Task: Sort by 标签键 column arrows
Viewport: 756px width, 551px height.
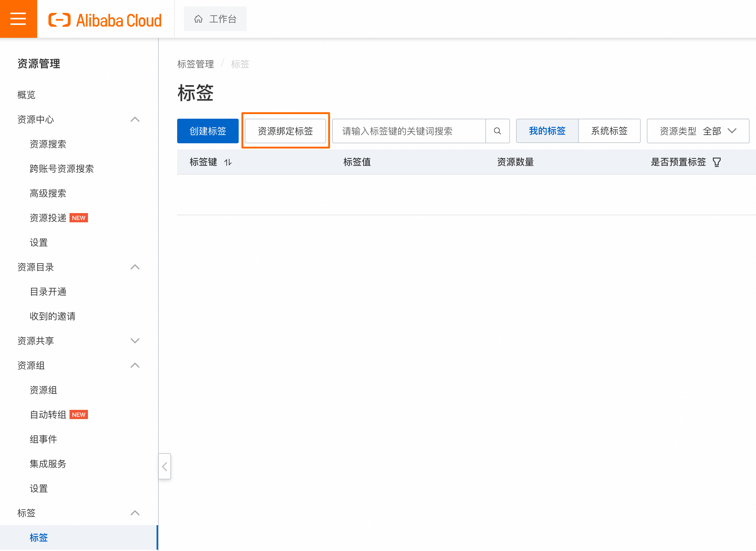Action: click(x=228, y=162)
